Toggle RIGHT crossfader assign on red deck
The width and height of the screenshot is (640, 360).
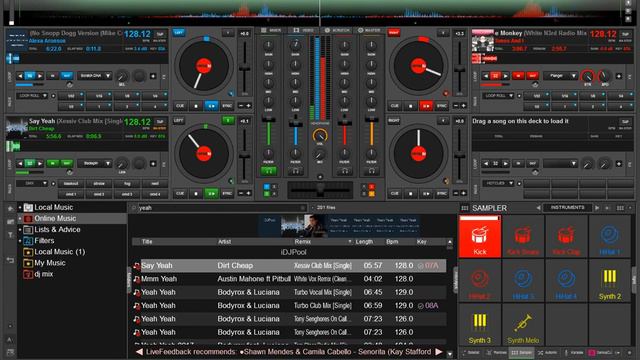[394, 32]
